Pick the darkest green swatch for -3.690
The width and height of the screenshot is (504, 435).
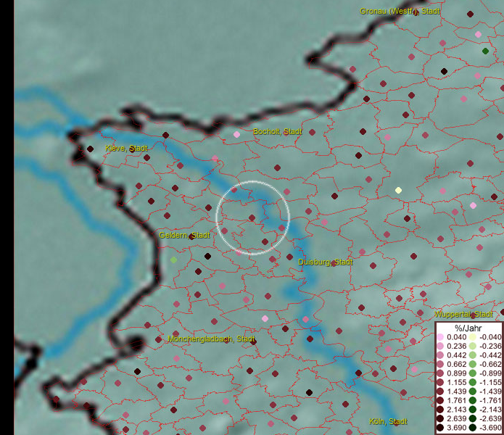click(473, 428)
